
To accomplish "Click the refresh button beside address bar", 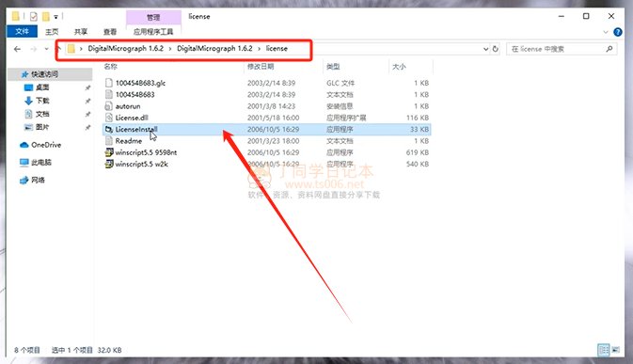I will [496, 49].
